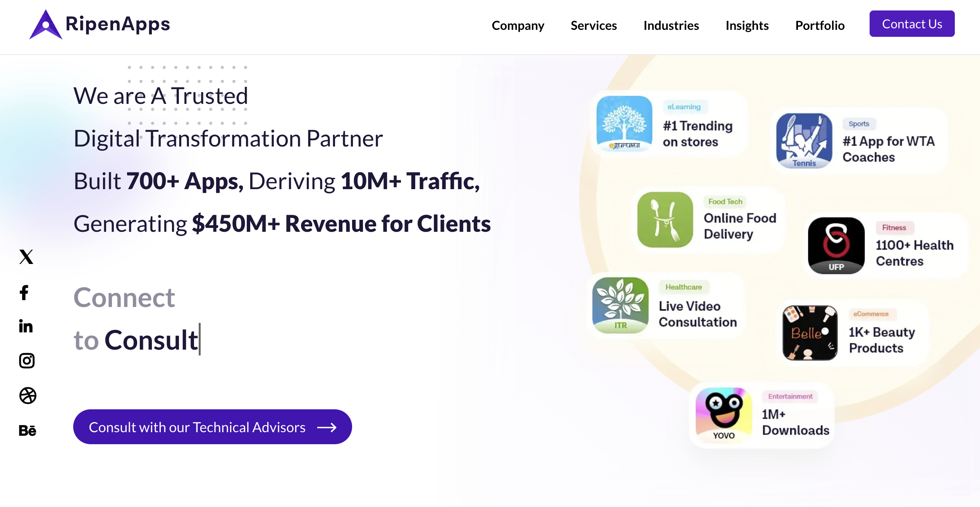Screen dimensions: 980x507
Task: Open the Instagram social icon
Action: tap(27, 360)
